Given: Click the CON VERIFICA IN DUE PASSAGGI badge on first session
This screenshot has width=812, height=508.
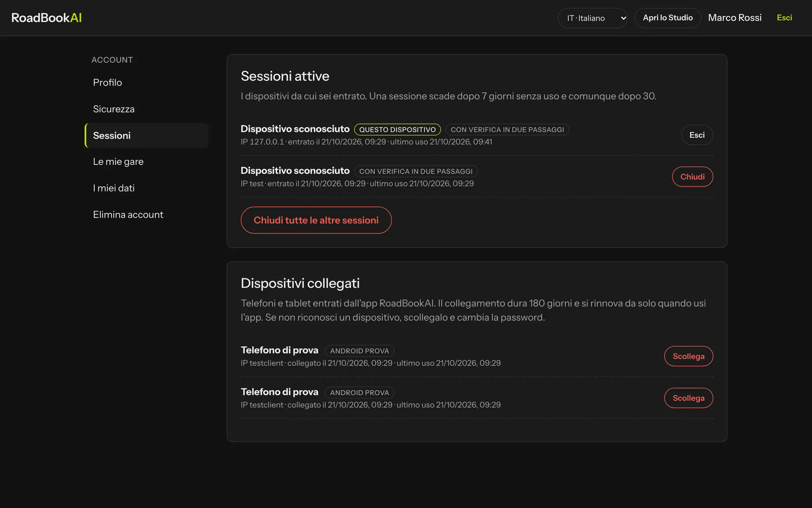Looking at the screenshot, I should pyautogui.click(x=507, y=130).
